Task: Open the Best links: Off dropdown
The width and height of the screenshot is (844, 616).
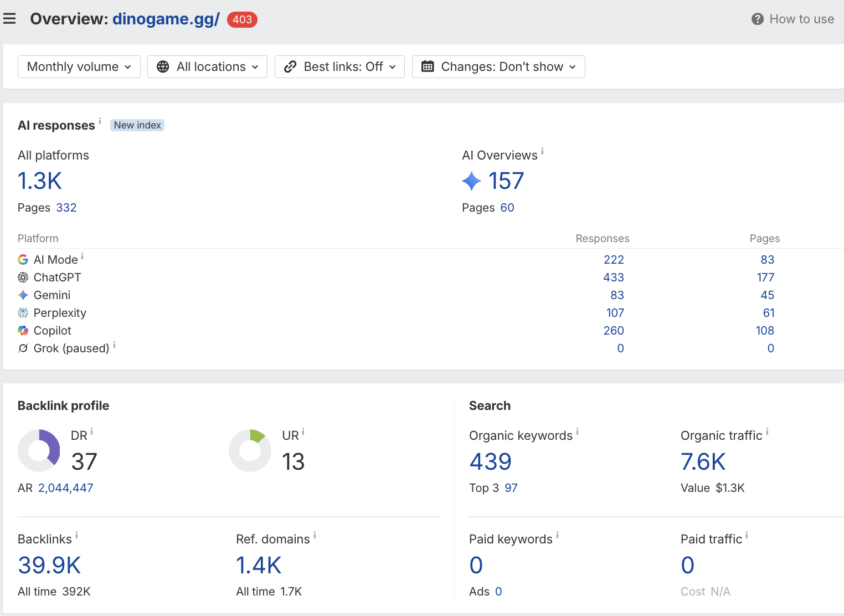Action: (339, 67)
